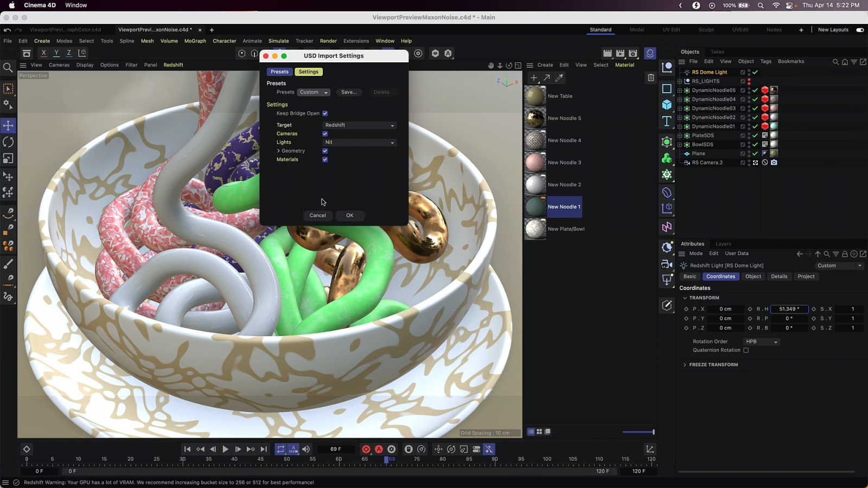Screen dimensions: 868x488
Task: Select the New Noodle 3 material swatch
Action: [x=535, y=163]
